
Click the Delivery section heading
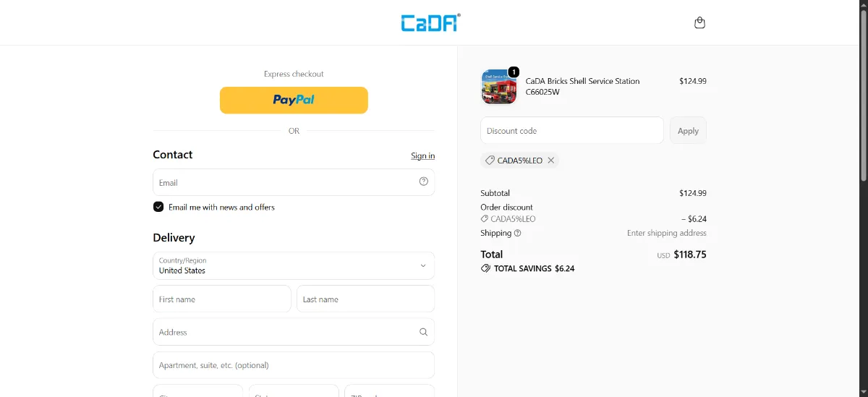click(x=174, y=237)
